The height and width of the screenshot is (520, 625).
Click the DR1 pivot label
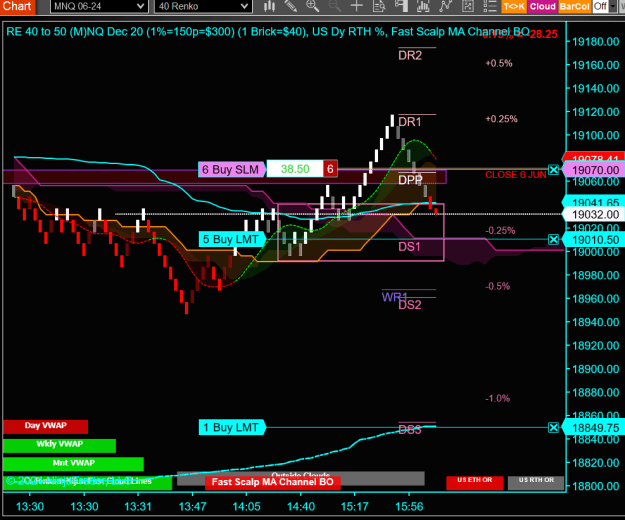tap(410, 122)
